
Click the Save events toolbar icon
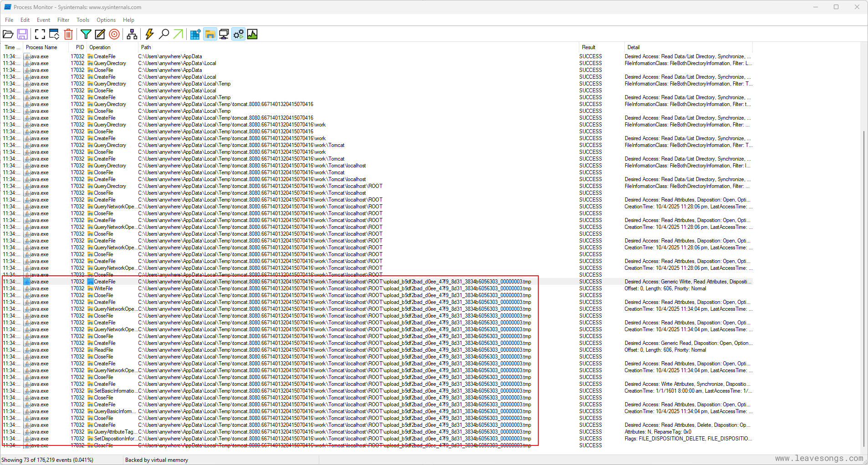pos(22,34)
